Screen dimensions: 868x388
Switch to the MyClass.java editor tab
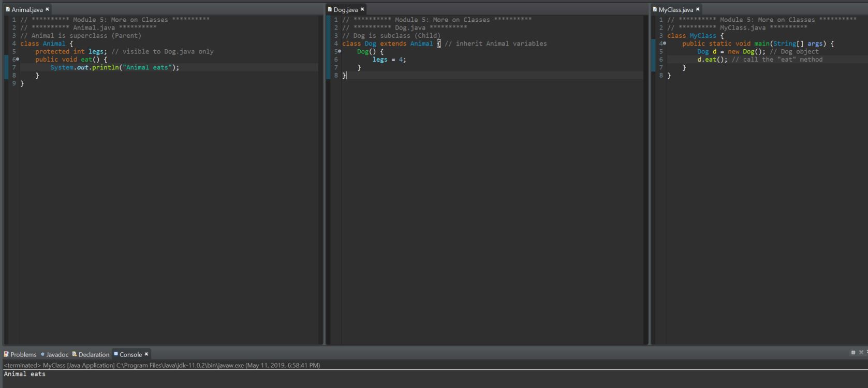point(676,9)
